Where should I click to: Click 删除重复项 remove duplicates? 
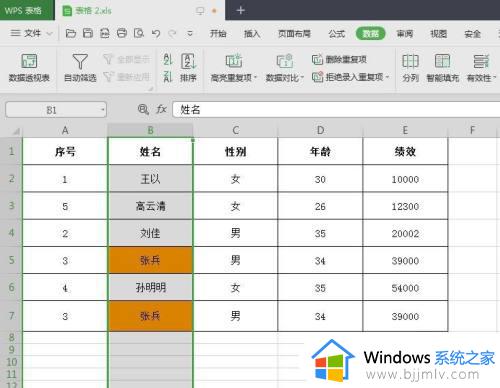pyautogui.click(x=339, y=59)
